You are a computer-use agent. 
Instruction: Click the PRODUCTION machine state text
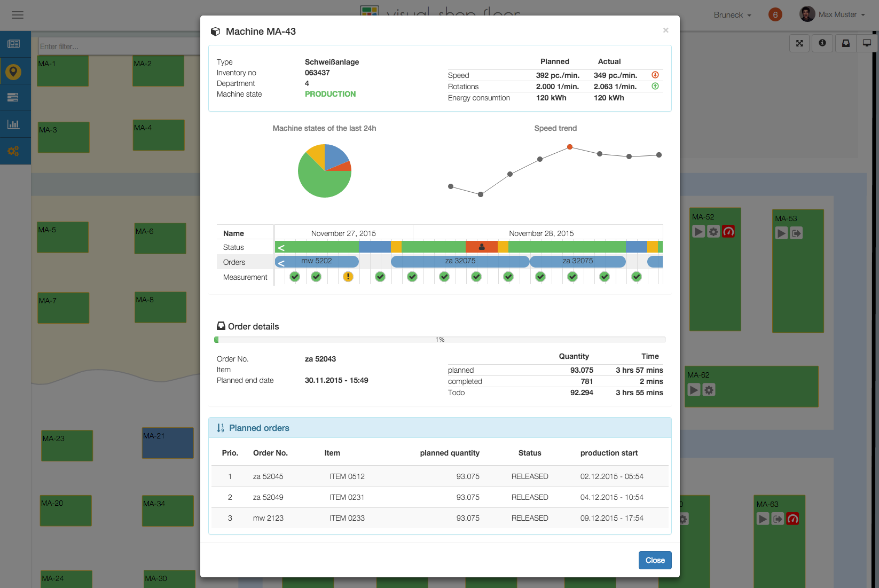click(330, 94)
